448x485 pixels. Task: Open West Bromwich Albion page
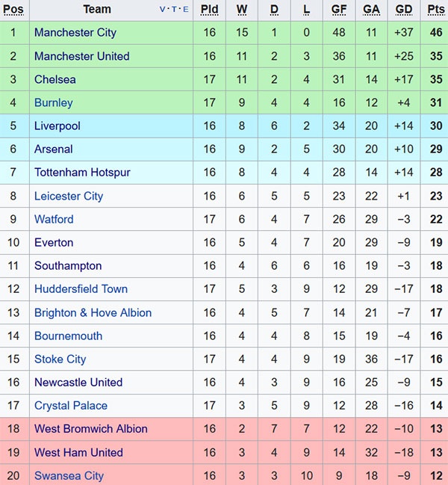(90, 429)
